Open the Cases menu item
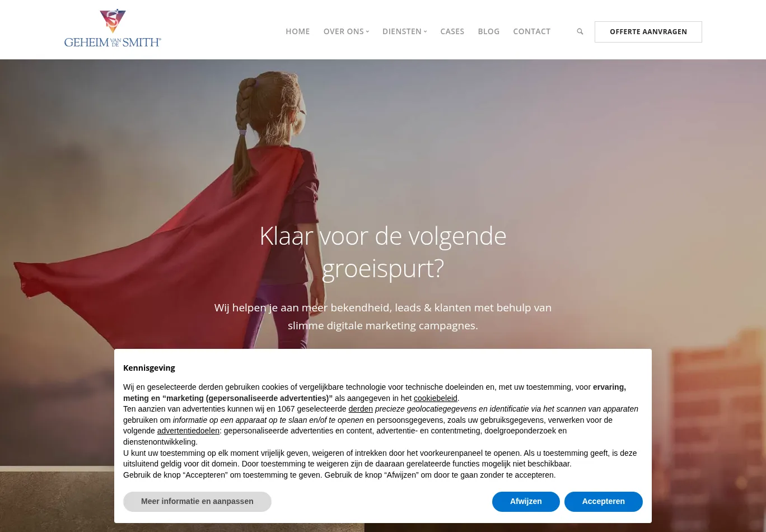 tap(452, 31)
